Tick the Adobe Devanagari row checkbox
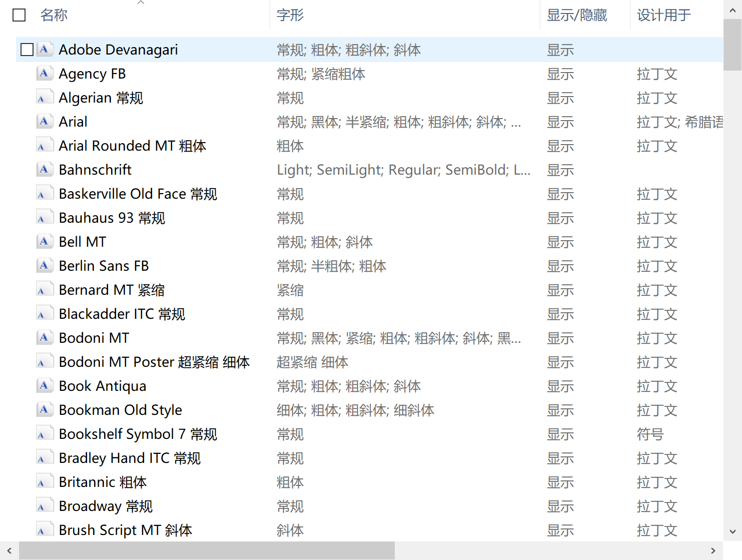Screen dimensions: 742x560 (x=27, y=50)
